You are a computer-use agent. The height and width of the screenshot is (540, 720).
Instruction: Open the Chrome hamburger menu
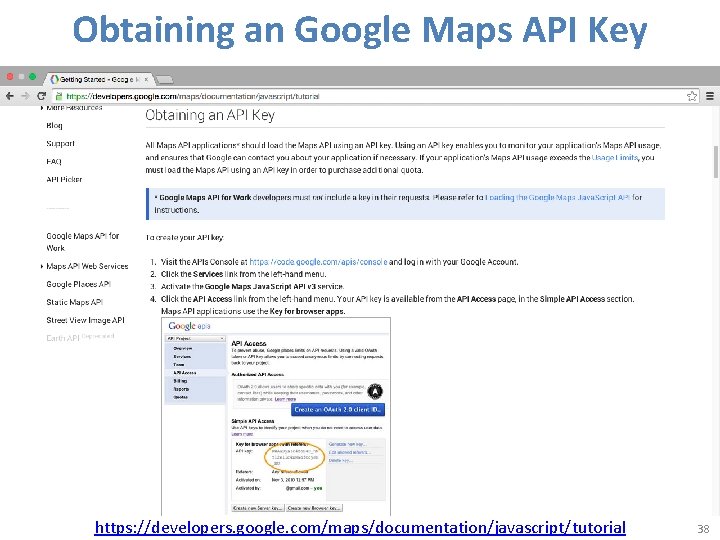(710, 96)
